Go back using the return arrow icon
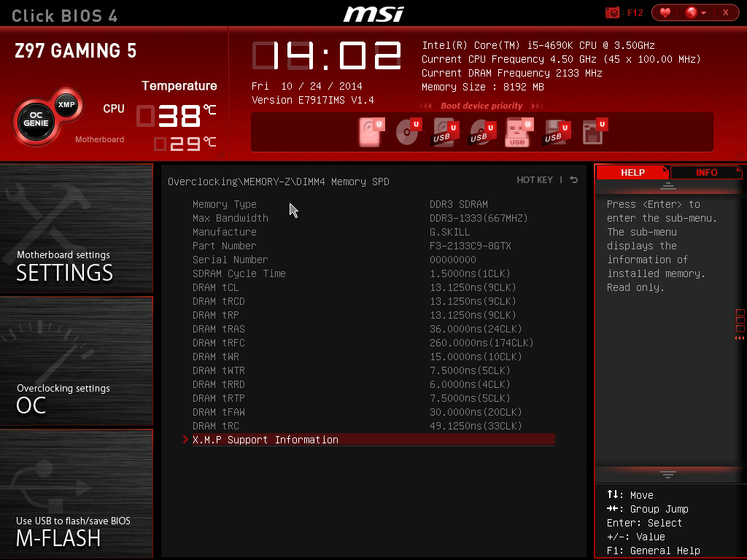 [x=574, y=179]
